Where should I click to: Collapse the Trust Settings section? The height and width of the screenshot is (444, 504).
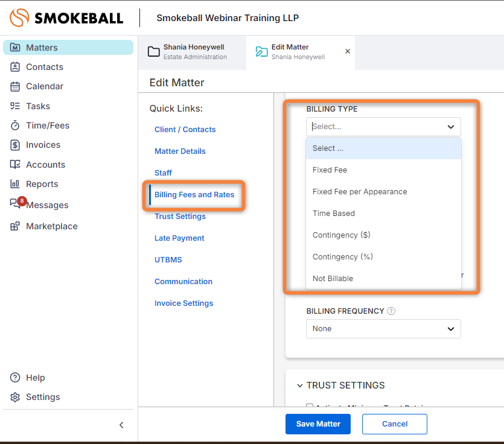(300, 385)
